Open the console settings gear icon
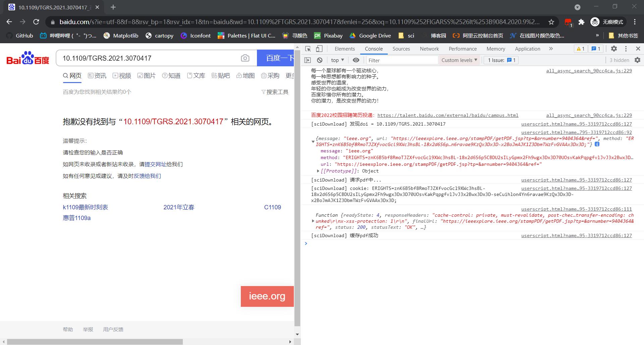644x345 pixels. pos(637,60)
